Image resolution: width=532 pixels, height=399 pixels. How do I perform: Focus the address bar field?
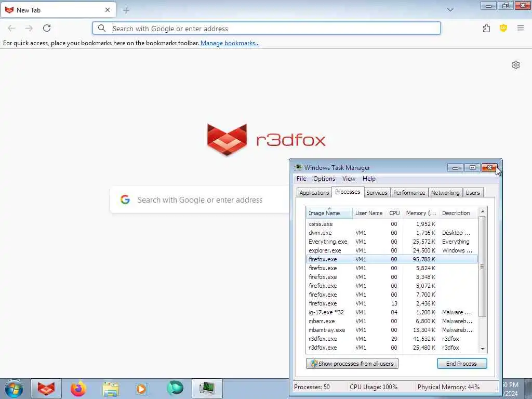pyautogui.click(x=267, y=28)
